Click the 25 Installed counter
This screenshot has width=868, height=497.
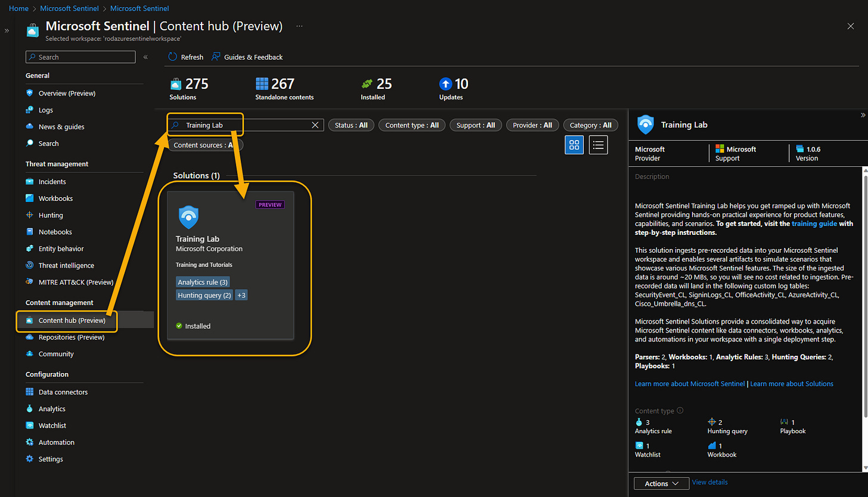click(376, 88)
